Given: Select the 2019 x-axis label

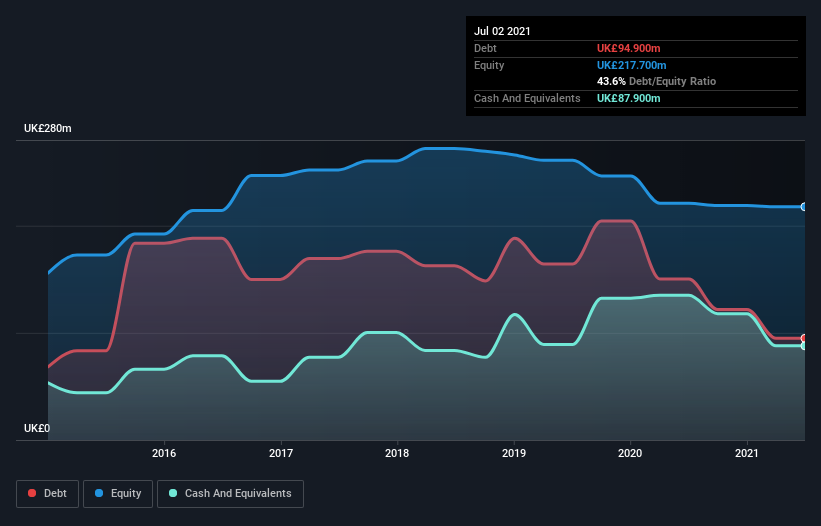Looking at the screenshot, I should (514, 453).
